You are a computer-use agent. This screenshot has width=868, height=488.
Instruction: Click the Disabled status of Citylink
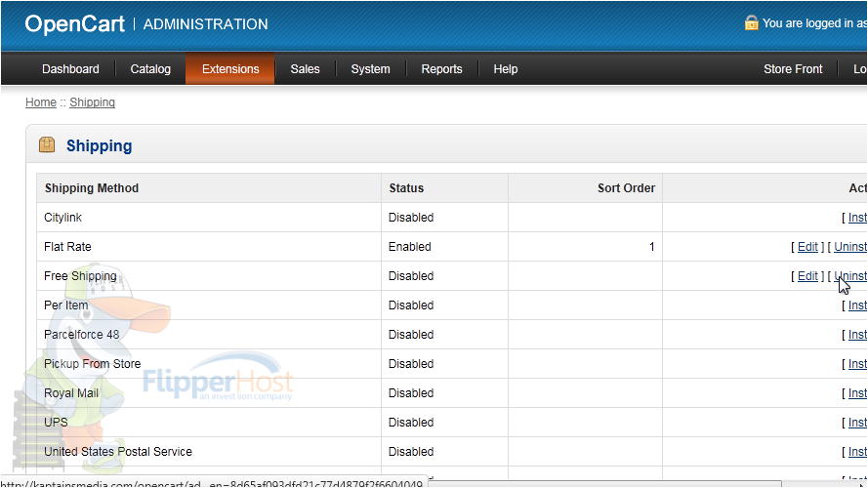411,218
